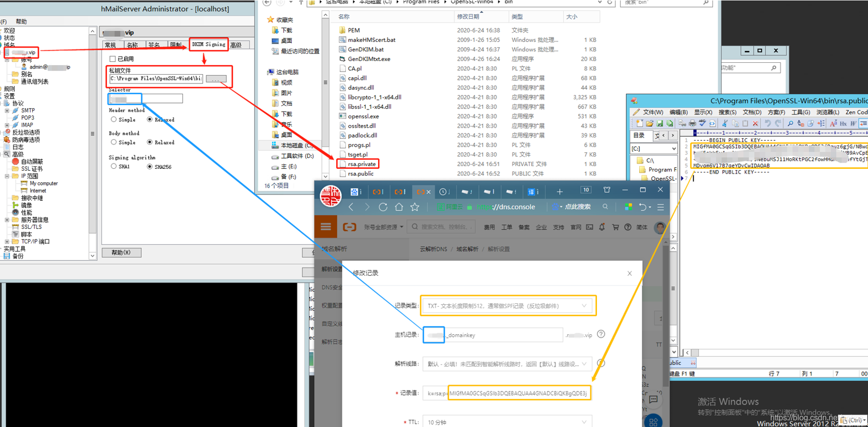
Task: Enable the 已启用 DKIM checkbox
Action: pyautogui.click(x=112, y=59)
